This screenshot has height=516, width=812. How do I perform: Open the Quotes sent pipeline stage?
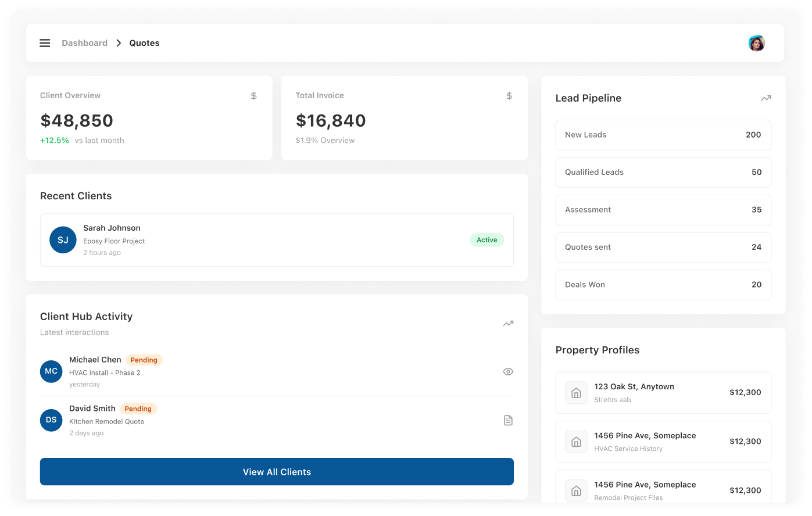[x=663, y=248]
